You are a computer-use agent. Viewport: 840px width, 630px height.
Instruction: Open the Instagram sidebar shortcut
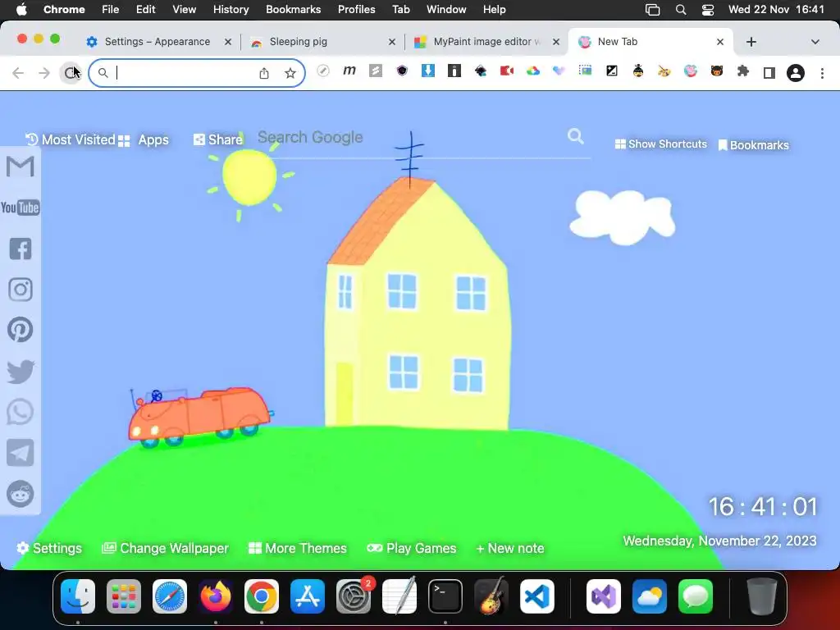[21, 290]
